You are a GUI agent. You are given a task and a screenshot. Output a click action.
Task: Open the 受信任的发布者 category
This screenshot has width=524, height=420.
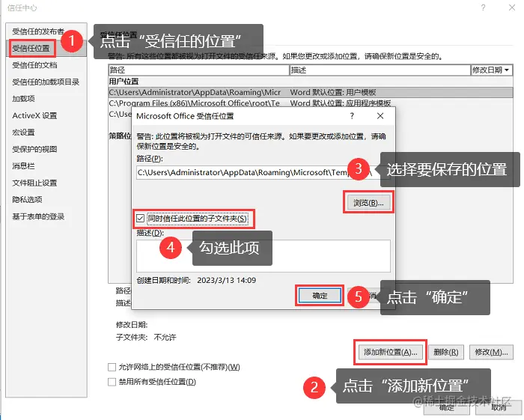click(37, 31)
